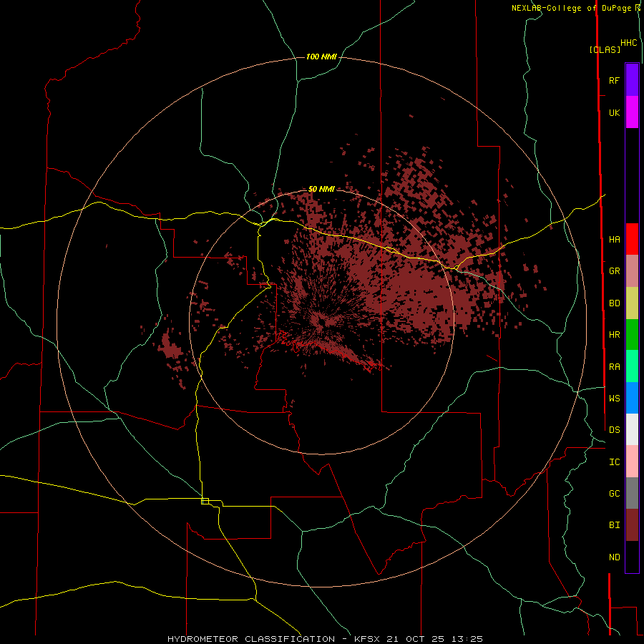Click the gray GC legend color swatch

(632, 493)
